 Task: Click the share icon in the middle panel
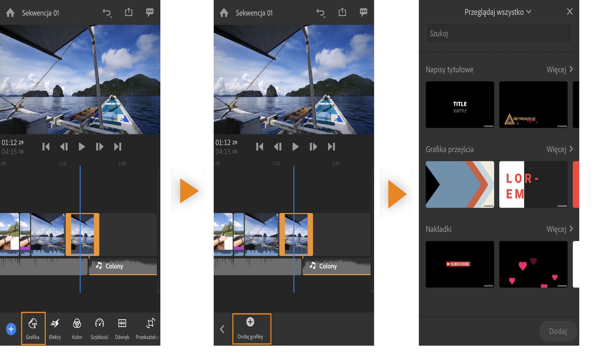coord(342,12)
